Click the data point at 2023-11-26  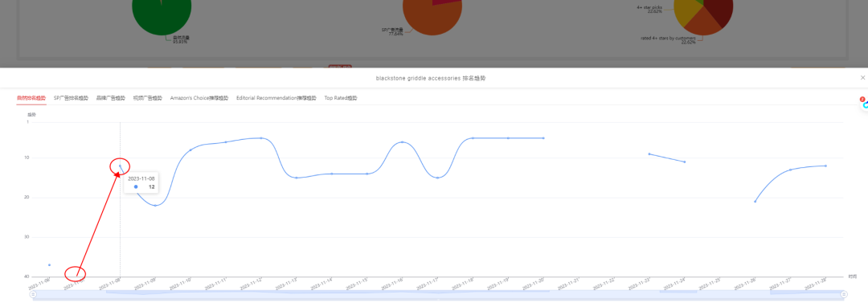(755, 202)
